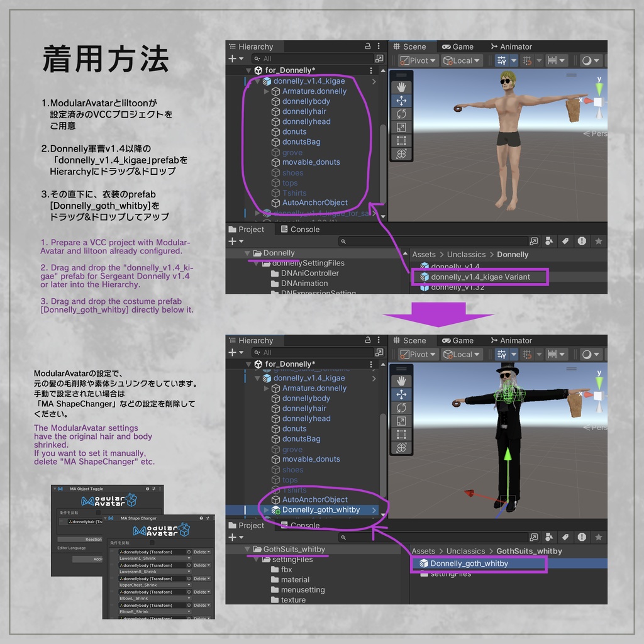The width and height of the screenshot is (644, 644).
Task: Toggle the grid visibility button in lower Scene toolbar
Action: (x=501, y=355)
